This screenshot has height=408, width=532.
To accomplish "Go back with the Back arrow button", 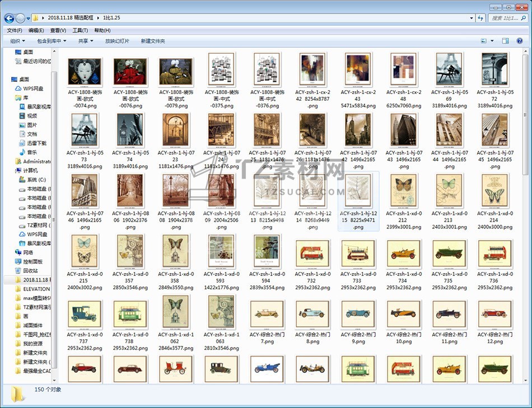I will (x=9, y=18).
